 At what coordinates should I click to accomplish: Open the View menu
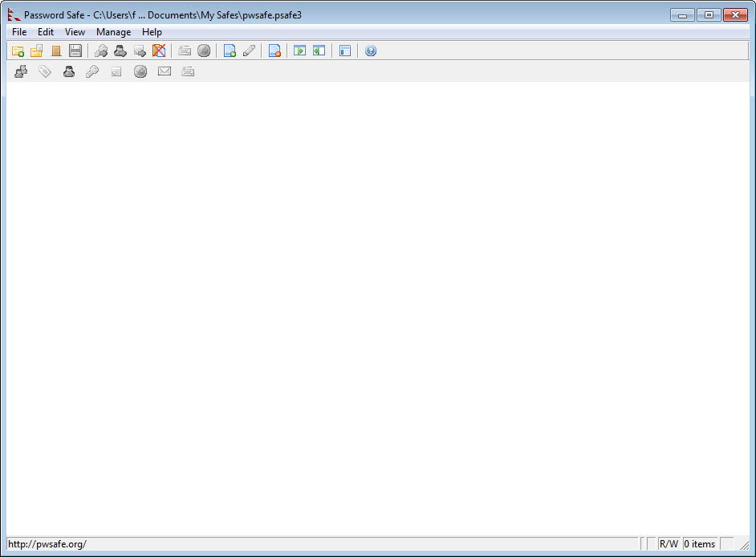75,32
